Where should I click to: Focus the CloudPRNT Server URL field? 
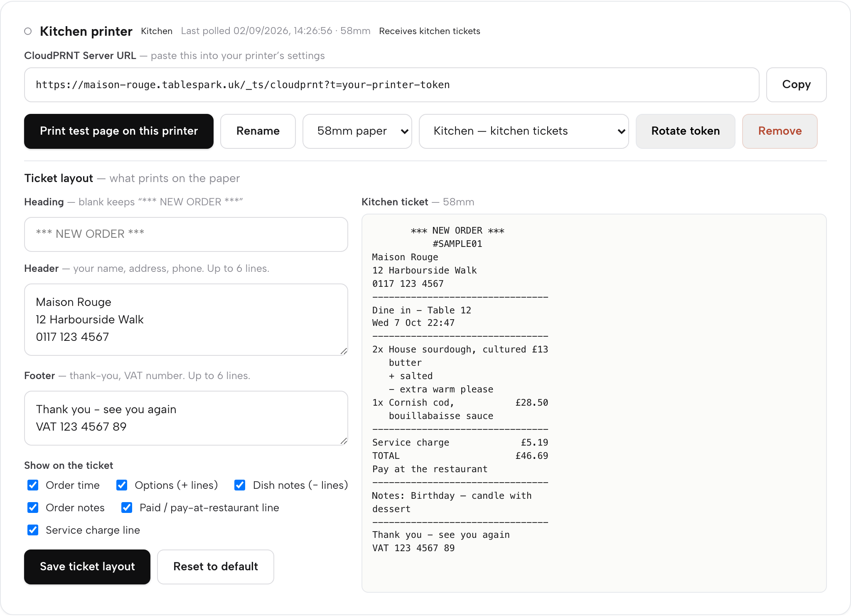pos(392,85)
